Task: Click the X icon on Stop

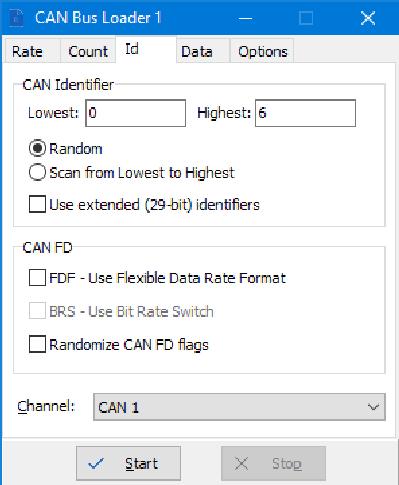Action: tap(241, 463)
